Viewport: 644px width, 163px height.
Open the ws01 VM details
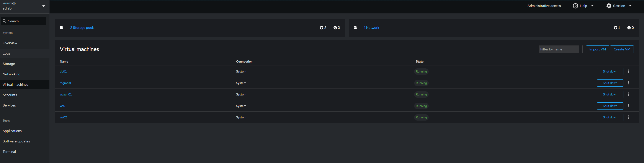pyautogui.click(x=63, y=106)
